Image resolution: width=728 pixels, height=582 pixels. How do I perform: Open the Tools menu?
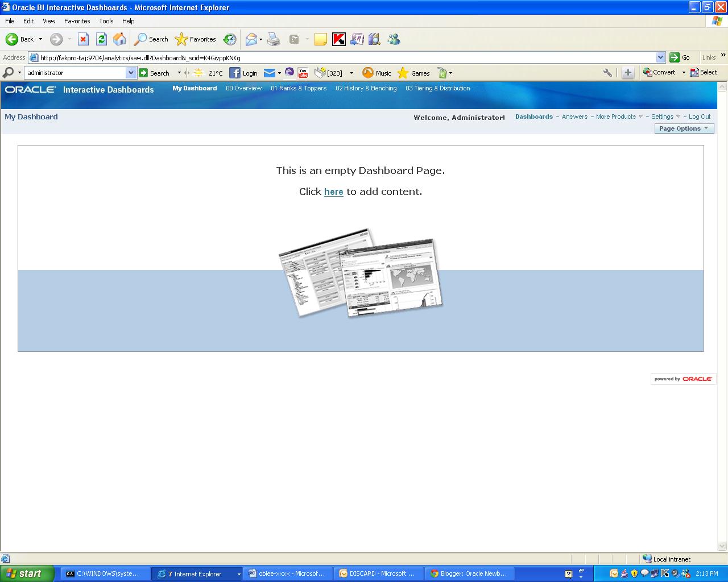coord(106,21)
